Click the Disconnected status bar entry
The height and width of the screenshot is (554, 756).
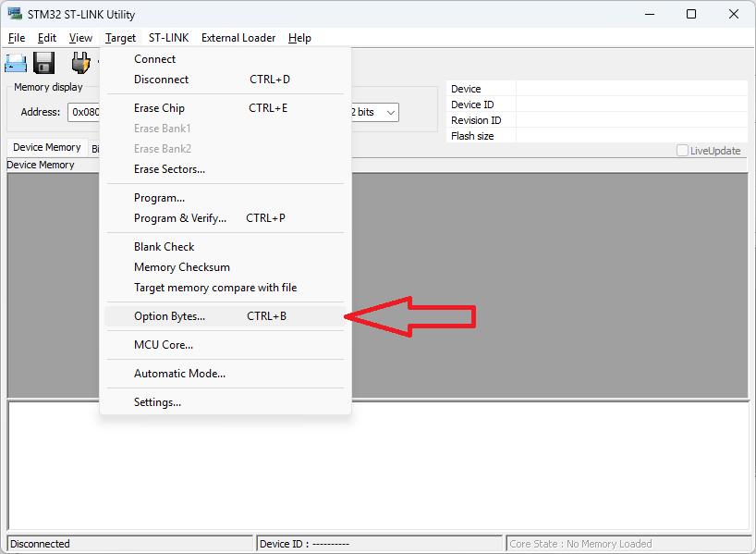pos(130,544)
